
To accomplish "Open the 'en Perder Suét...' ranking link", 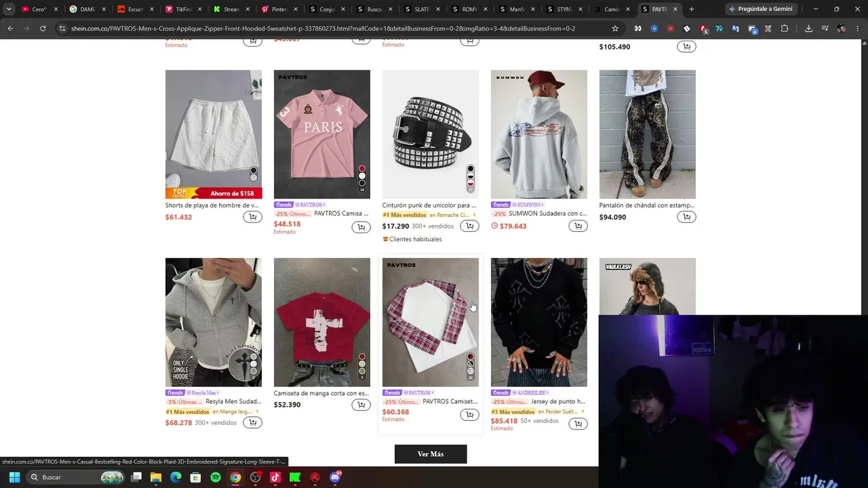I will tap(561, 411).
